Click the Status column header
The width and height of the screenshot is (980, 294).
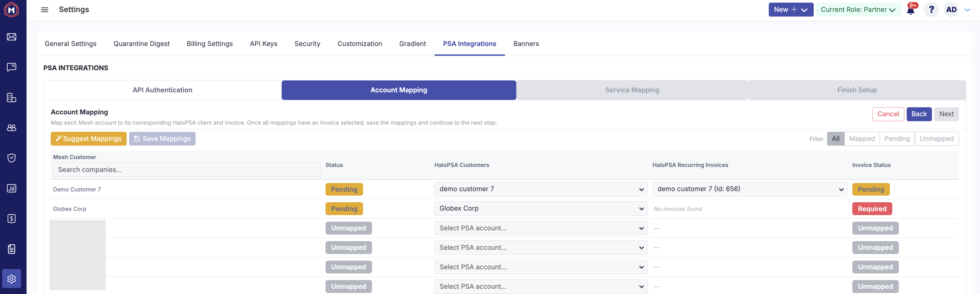(x=334, y=165)
